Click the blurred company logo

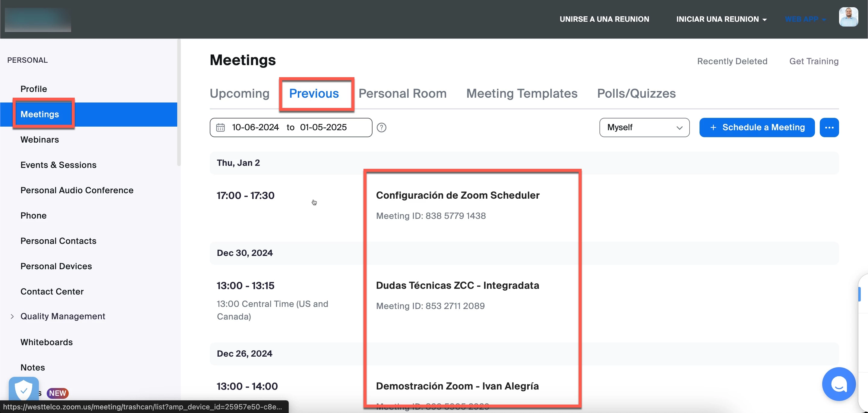(x=38, y=20)
